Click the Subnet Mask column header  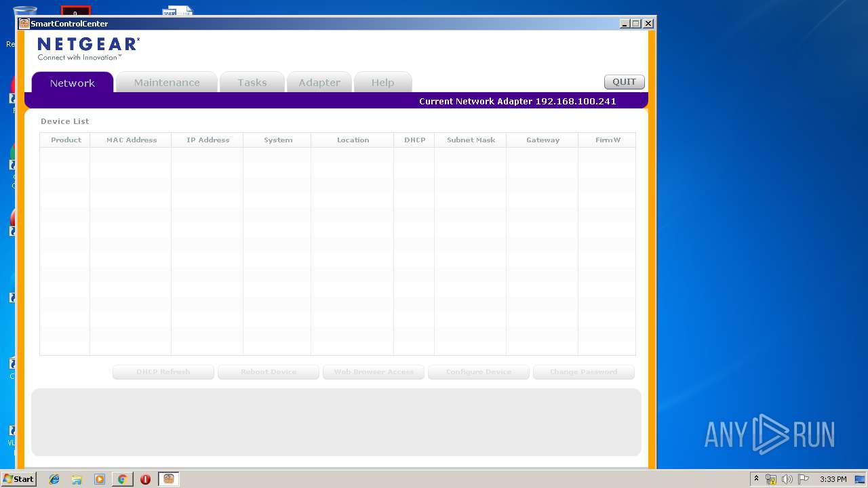pyautogui.click(x=471, y=140)
